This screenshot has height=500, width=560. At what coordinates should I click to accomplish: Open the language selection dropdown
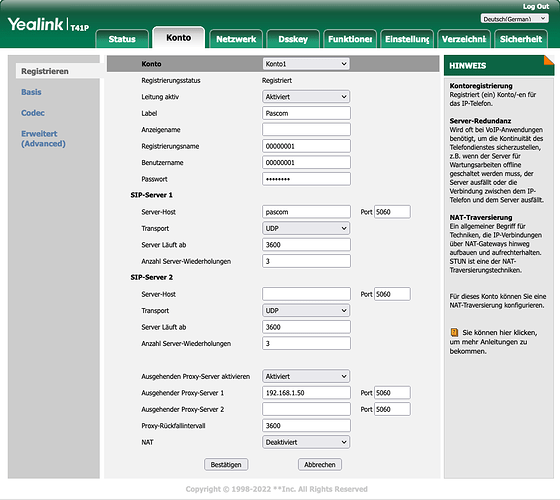514,19
